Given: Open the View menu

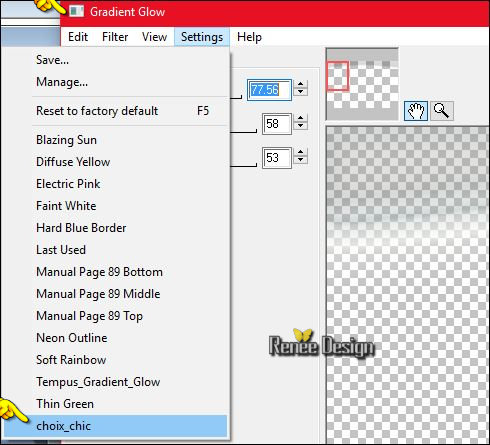Looking at the screenshot, I should [154, 37].
